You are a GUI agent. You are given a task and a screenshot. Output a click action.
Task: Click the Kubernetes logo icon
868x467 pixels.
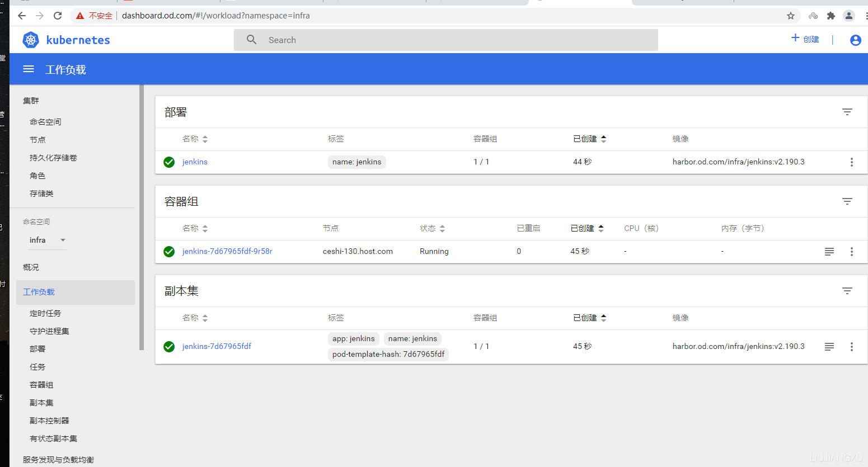click(31, 40)
